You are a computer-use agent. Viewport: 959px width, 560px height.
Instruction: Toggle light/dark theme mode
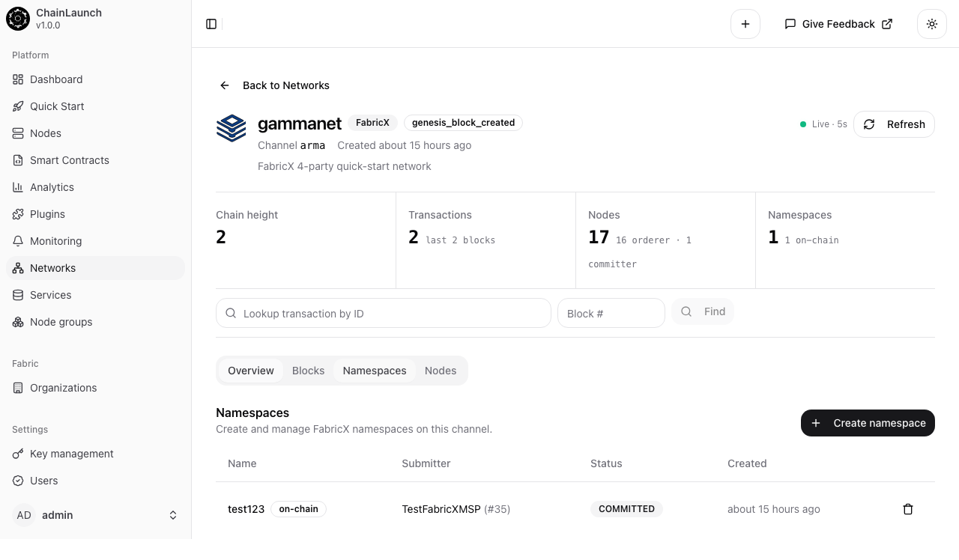(x=931, y=24)
